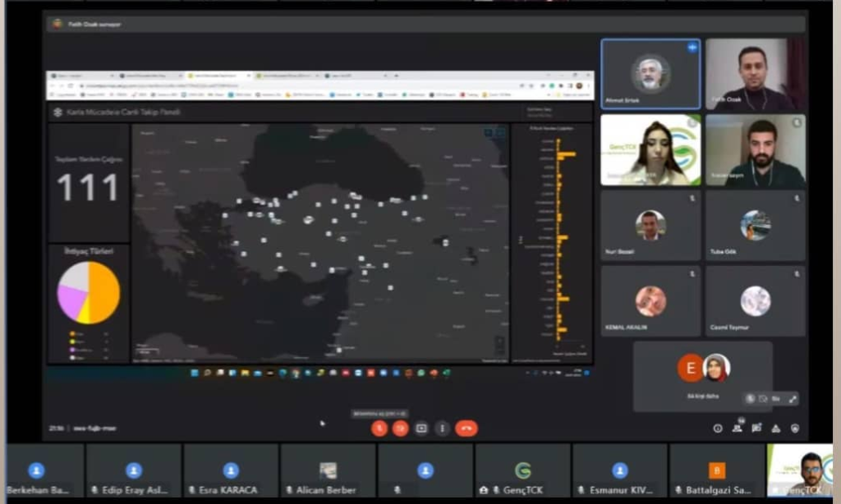Image resolution: width=841 pixels, height=504 pixels.
Task: Select Alican Berber in bottom strip
Action: (328, 475)
